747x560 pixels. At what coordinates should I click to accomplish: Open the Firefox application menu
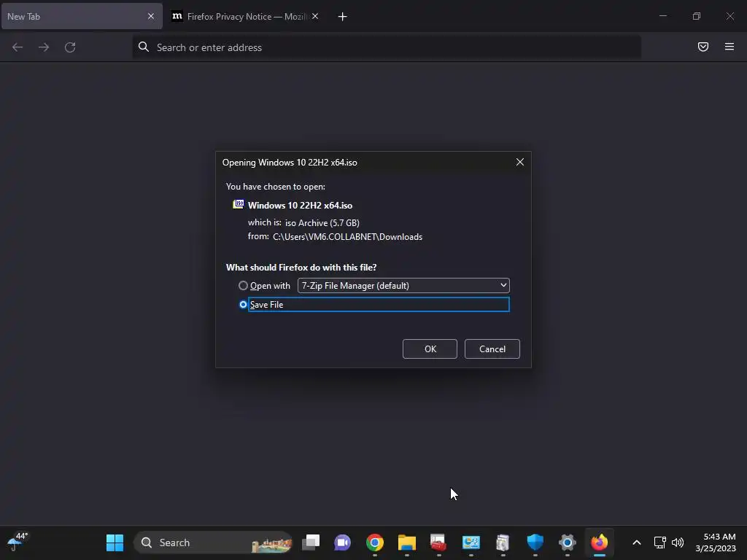(729, 47)
